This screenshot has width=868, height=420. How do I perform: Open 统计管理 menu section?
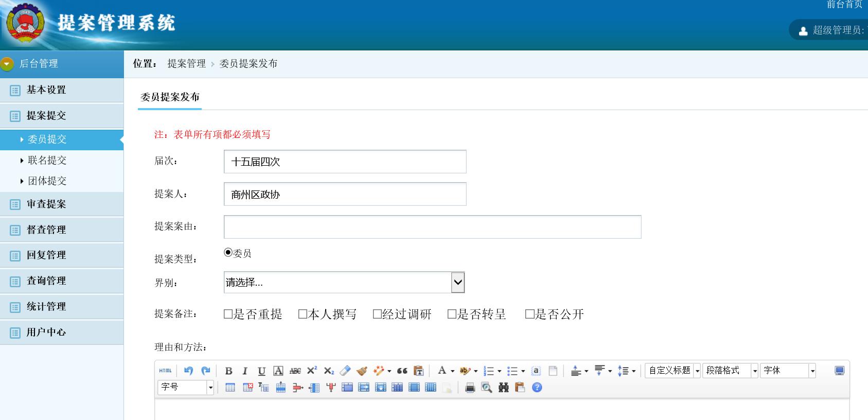click(x=62, y=307)
